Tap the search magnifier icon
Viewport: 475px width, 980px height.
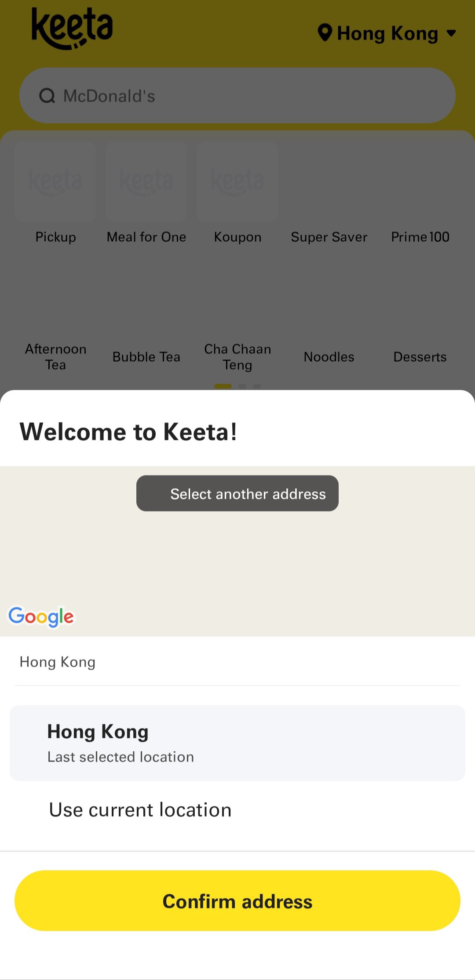click(47, 96)
